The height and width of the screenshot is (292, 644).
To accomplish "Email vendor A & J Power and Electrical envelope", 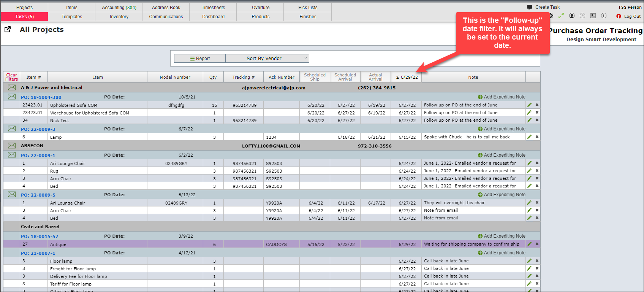I will 12,87.
